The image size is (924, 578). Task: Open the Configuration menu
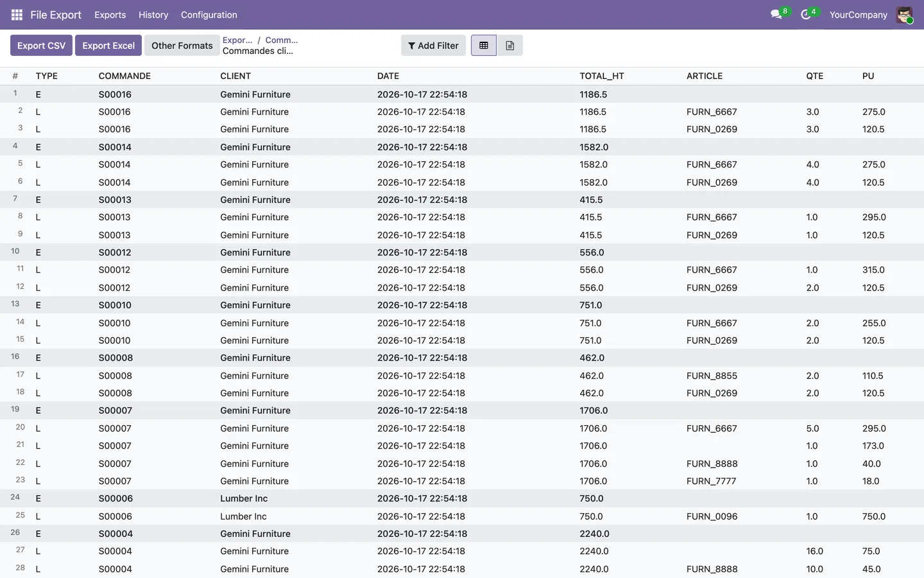pos(209,15)
